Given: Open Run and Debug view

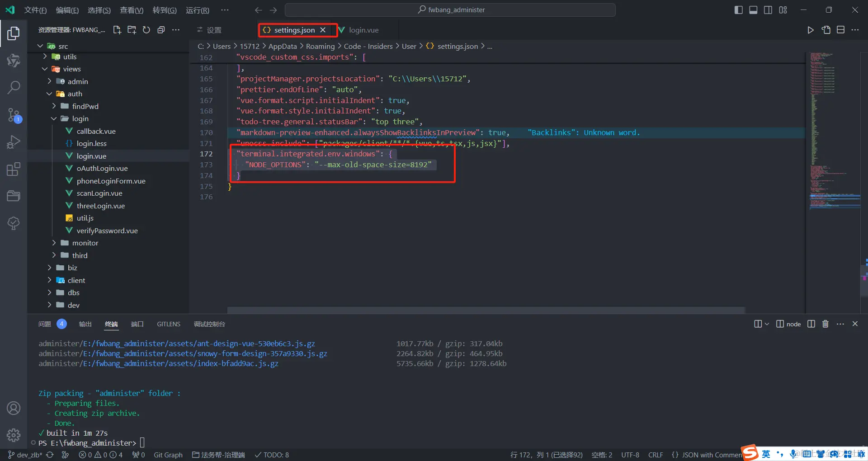Looking at the screenshot, I should click(14, 142).
